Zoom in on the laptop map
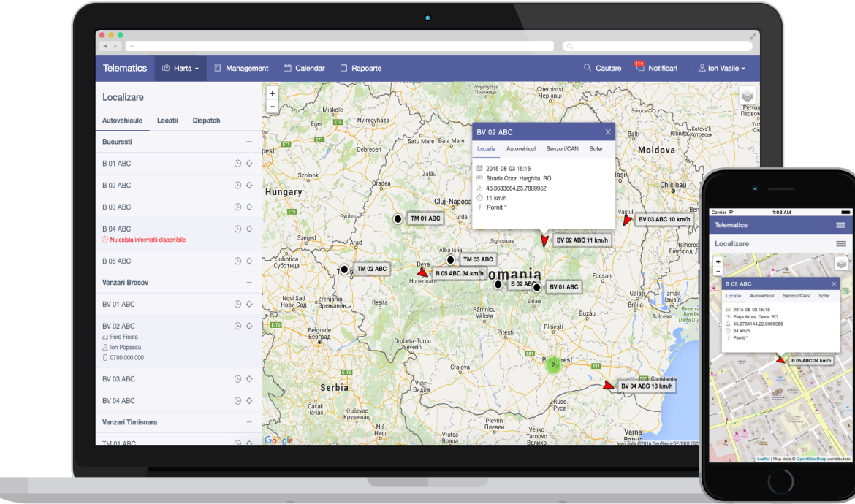The width and height of the screenshot is (855, 504). pyautogui.click(x=272, y=93)
